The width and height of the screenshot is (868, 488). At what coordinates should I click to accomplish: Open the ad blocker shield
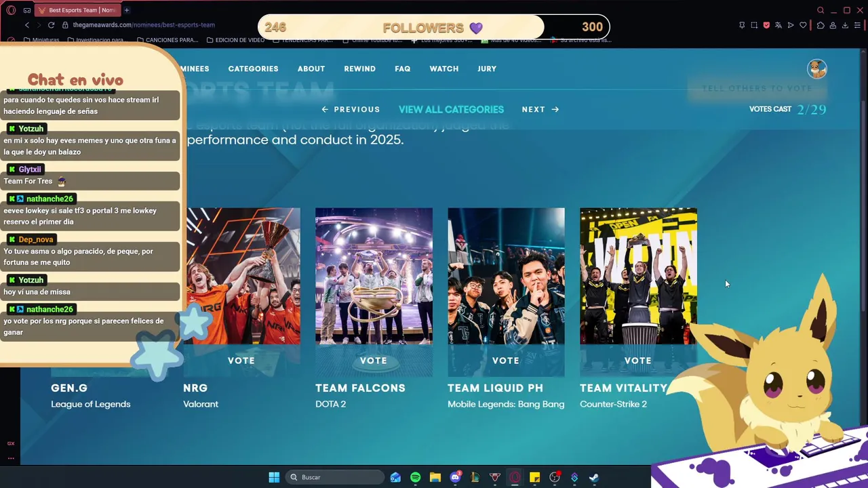pyautogui.click(x=766, y=25)
